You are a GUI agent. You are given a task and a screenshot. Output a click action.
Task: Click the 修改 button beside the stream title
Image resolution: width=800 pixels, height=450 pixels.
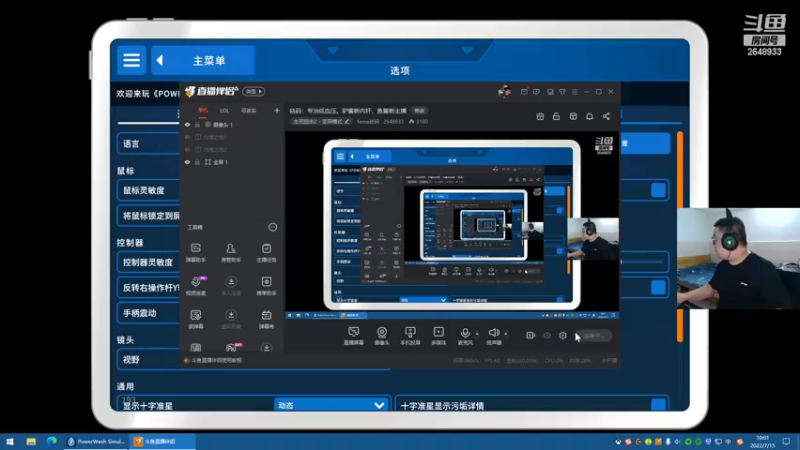click(419, 111)
